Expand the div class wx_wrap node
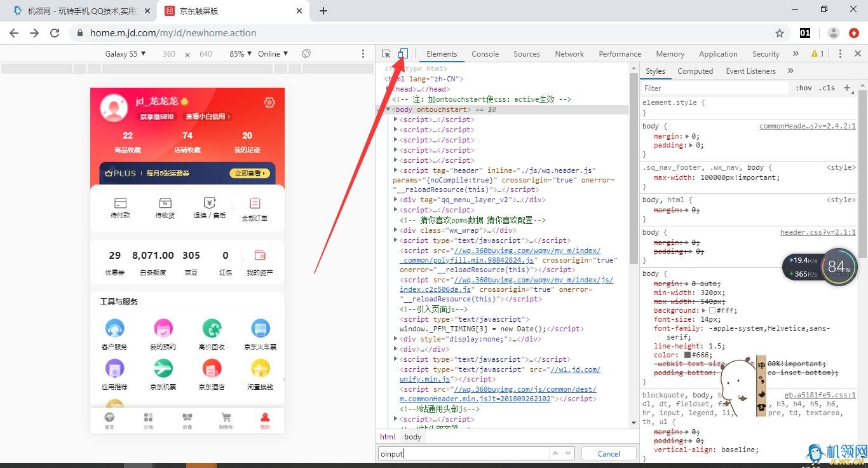 pyautogui.click(x=396, y=230)
